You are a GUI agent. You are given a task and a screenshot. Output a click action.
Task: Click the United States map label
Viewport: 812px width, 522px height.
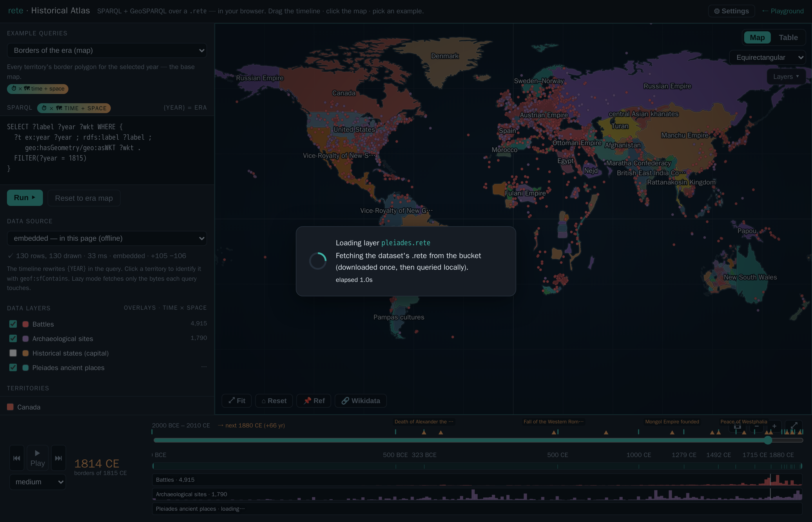pyautogui.click(x=354, y=129)
